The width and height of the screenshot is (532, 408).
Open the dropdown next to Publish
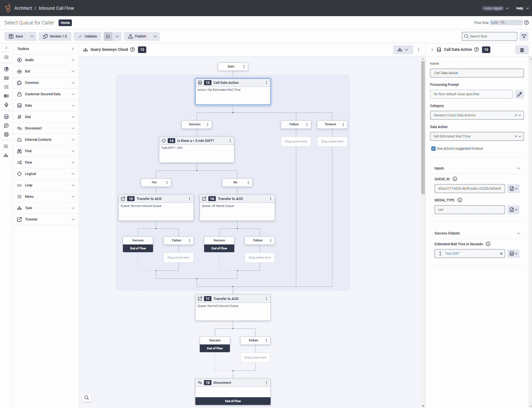pyautogui.click(x=155, y=36)
